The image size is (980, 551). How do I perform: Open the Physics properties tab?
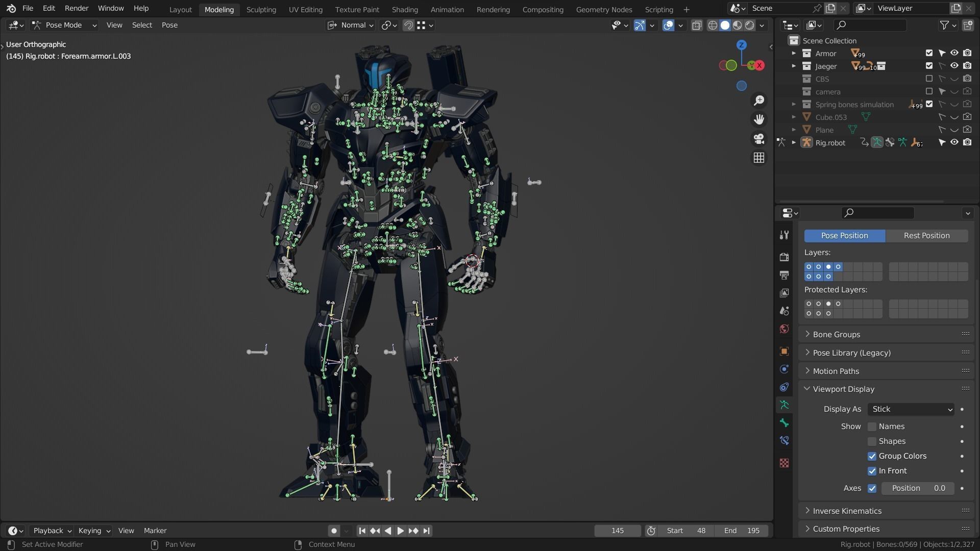[784, 369]
